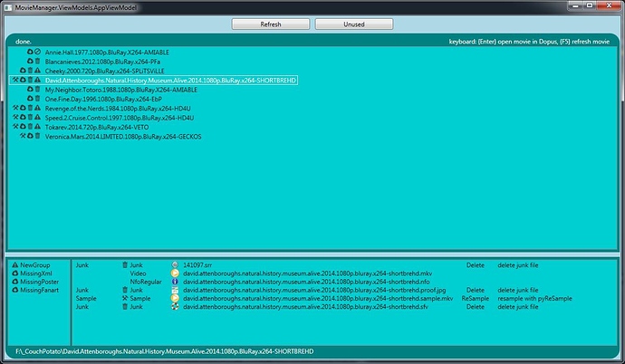Select the MissingFanart issue entry
Image resolution: width=625 pixels, height=364 pixels.
pos(40,290)
